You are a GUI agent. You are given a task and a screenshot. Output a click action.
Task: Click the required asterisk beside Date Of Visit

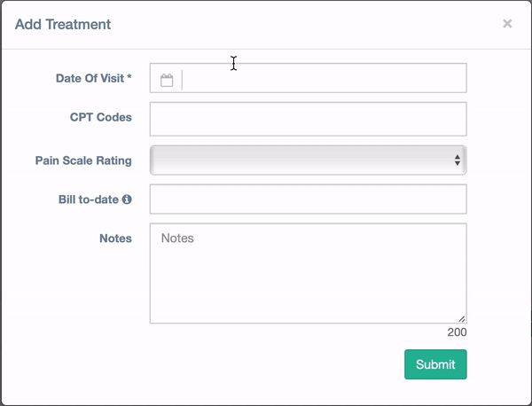(129, 76)
